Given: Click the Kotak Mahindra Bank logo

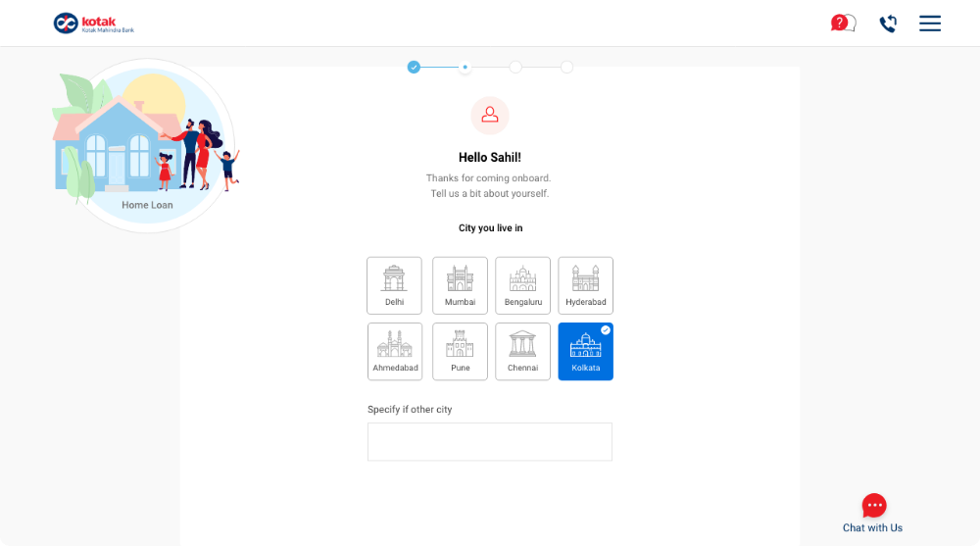Looking at the screenshot, I should coord(94,24).
